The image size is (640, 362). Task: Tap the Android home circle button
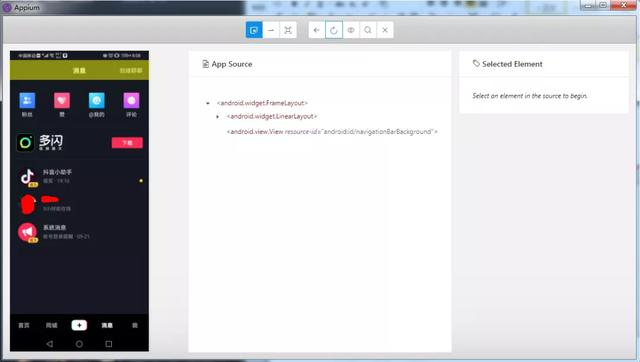pyautogui.click(x=79, y=344)
